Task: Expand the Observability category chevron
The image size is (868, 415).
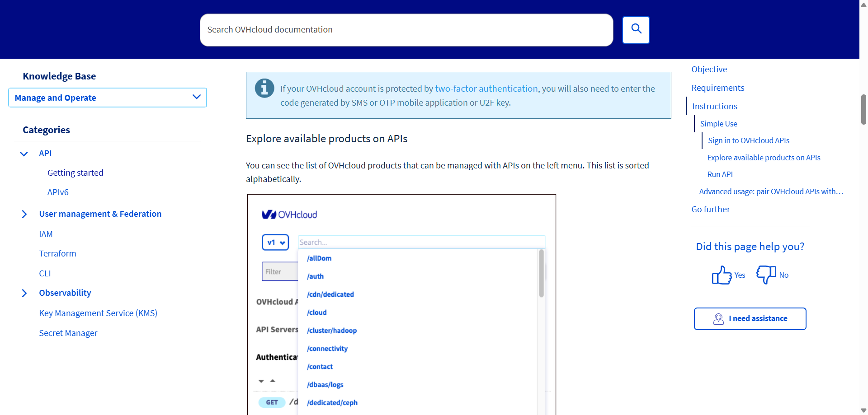Action: click(x=24, y=293)
